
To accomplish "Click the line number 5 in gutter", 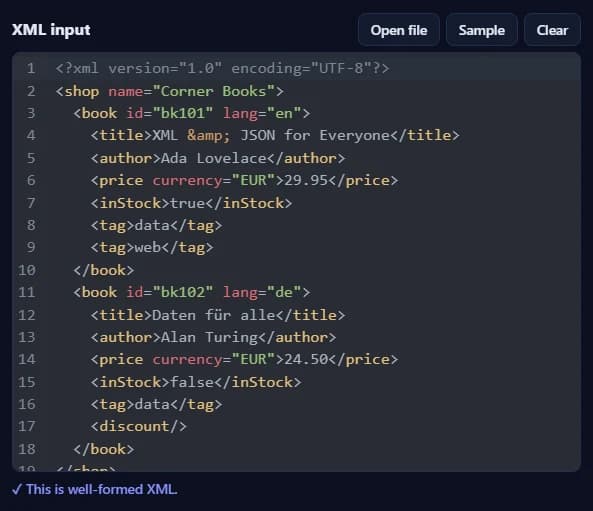I will [31, 158].
